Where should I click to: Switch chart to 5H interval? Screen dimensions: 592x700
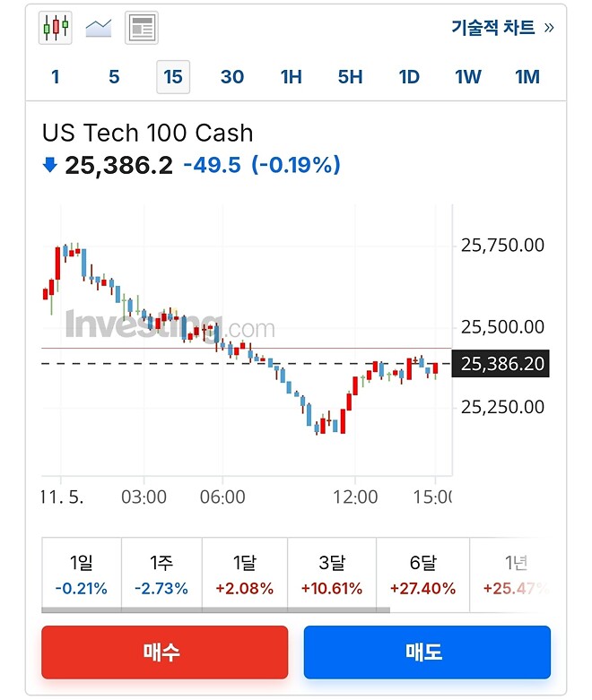(x=350, y=77)
